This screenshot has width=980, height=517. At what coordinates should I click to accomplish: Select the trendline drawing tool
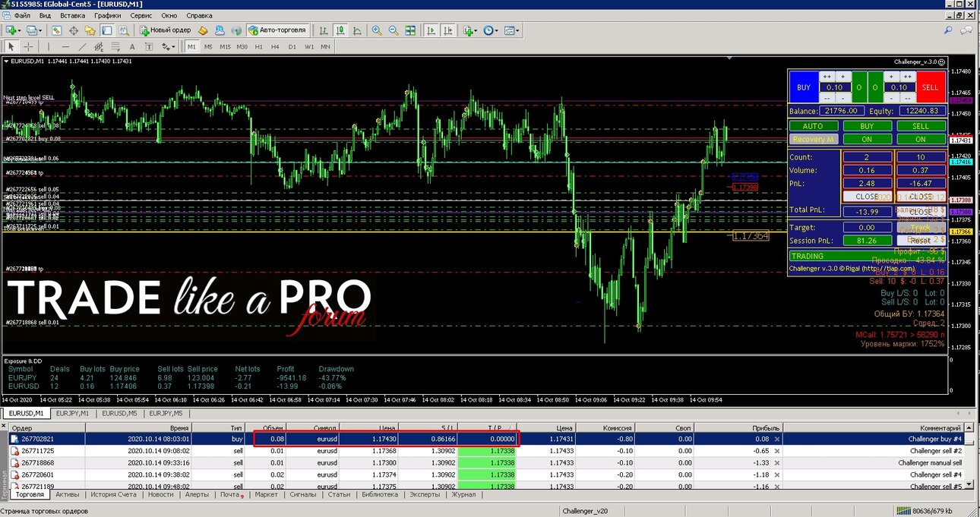tap(82, 46)
